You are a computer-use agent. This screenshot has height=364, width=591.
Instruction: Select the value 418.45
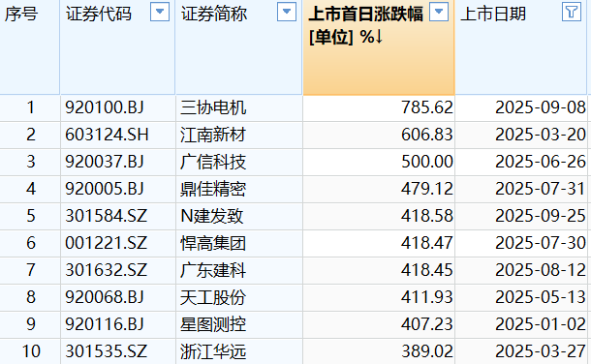(426, 270)
